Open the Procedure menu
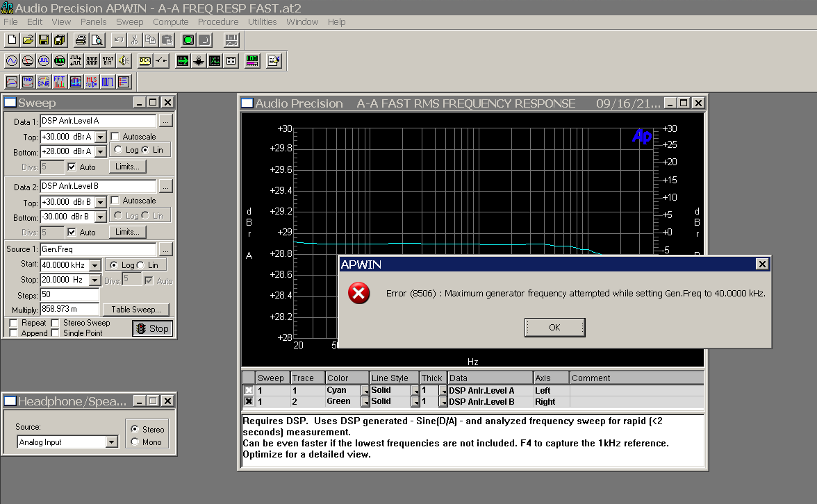817x504 pixels. click(218, 22)
